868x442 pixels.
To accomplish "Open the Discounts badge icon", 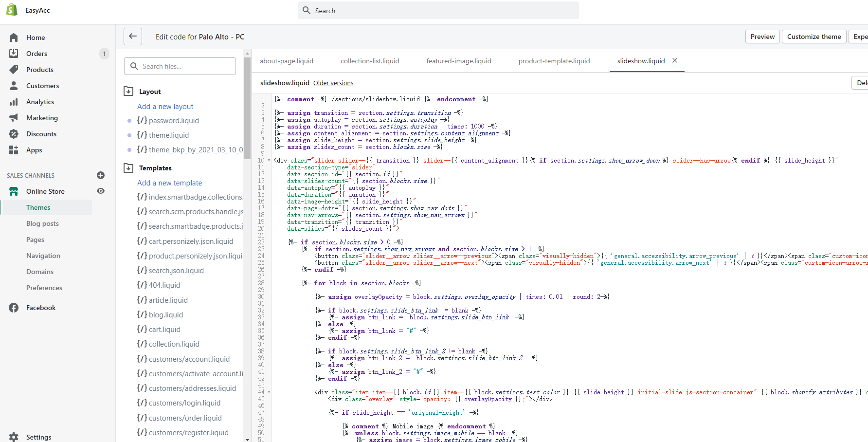I will pos(14,134).
